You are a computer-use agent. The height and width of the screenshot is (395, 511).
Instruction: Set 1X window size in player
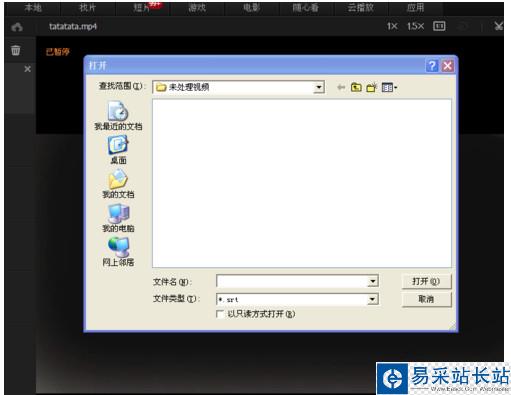click(x=392, y=26)
